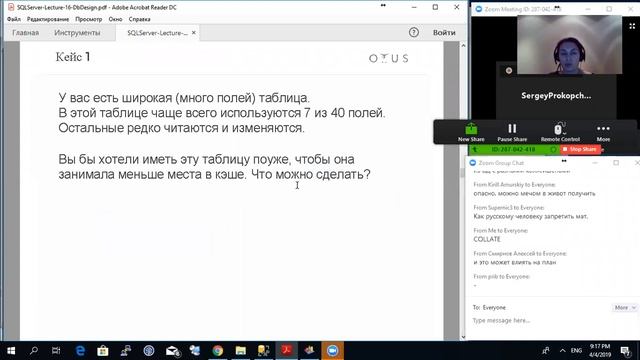Open Acrobat help question mark icon
Viewport: 640px width, 360px height.
[x=413, y=32]
